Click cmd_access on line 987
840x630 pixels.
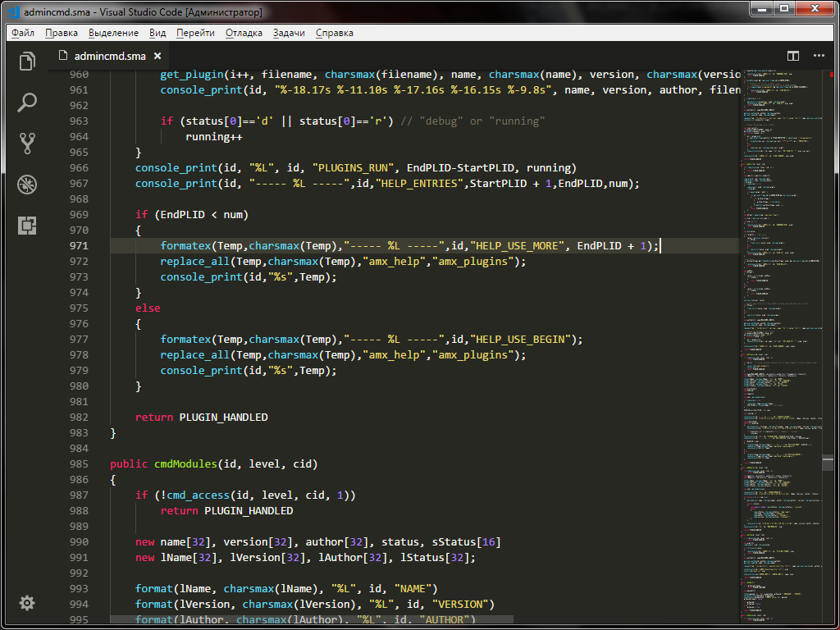[199, 495]
